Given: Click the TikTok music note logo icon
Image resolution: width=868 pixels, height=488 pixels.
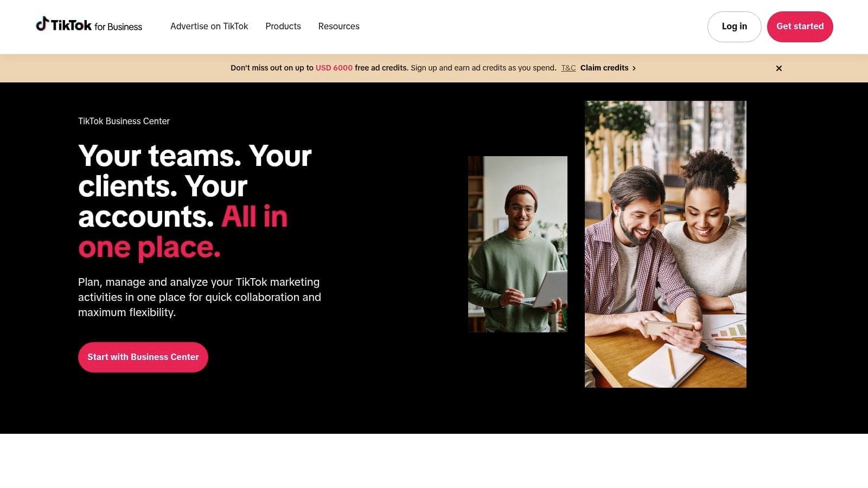Looking at the screenshot, I should [42, 24].
